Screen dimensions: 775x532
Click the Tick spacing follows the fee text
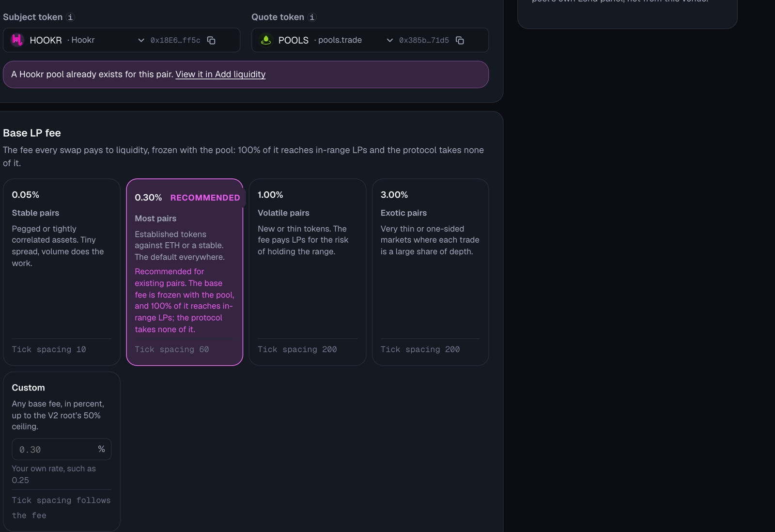click(61, 508)
